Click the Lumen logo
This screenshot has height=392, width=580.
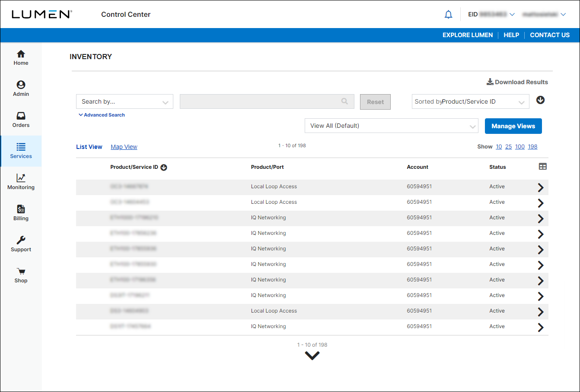point(41,14)
